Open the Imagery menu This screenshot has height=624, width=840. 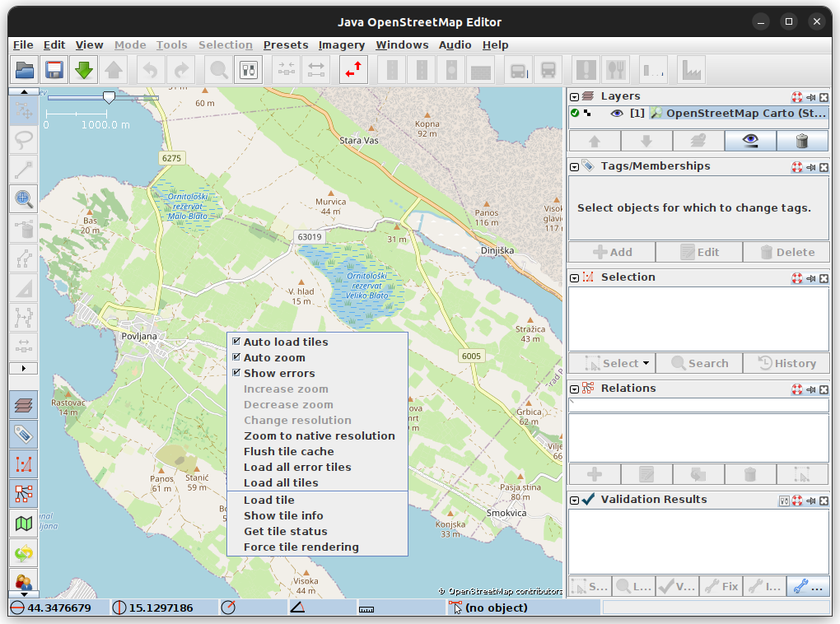[x=341, y=45]
